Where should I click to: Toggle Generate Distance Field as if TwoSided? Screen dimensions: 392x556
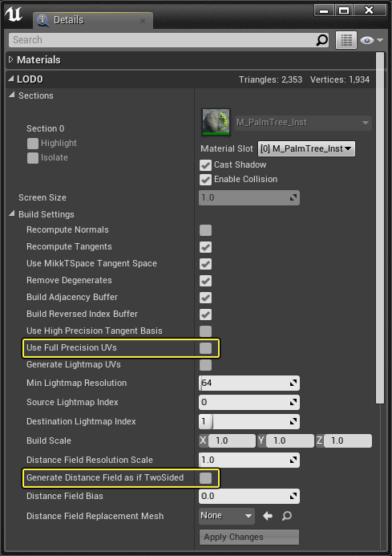click(205, 478)
